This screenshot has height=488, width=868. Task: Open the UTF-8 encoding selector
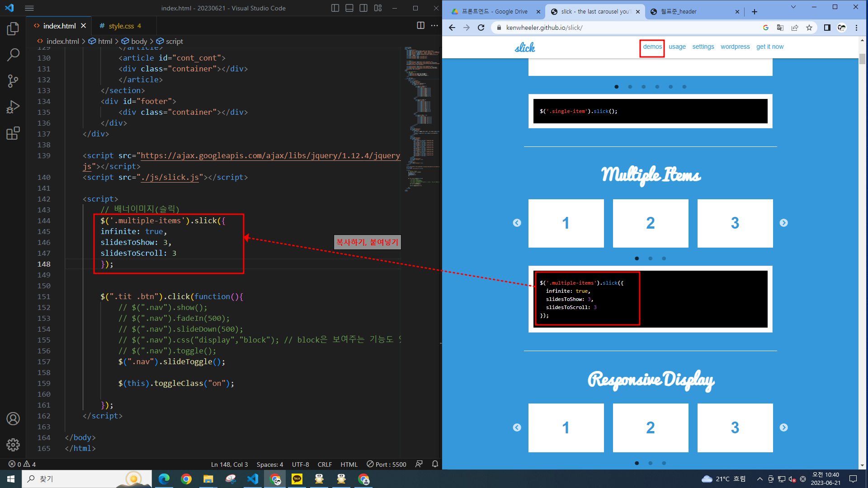[x=300, y=465]
